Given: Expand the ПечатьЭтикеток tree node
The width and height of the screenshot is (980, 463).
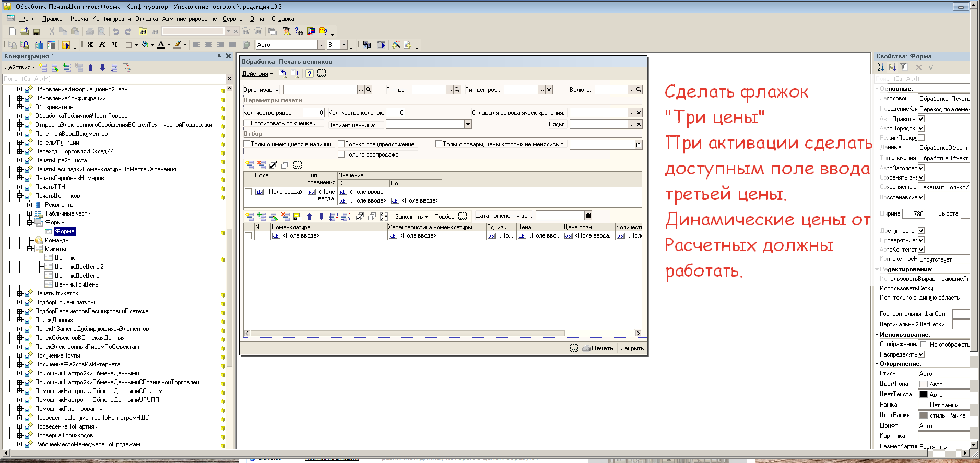Looking at the screenshot, I should tap(19, 293).
